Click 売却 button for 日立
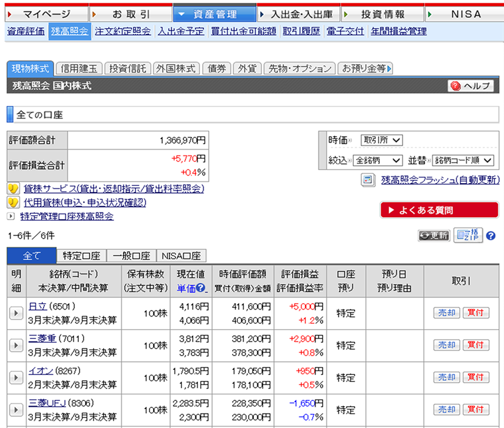Viewport: 504px width, 428px height. click(446, 313)
